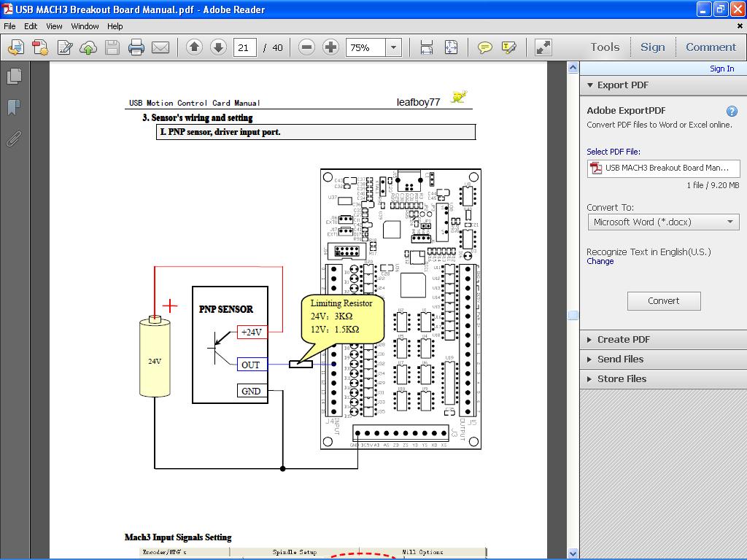This screenshot has height=560, width=747.
Task: Add a sticky note comment
Action: click(x=484, y=47)
